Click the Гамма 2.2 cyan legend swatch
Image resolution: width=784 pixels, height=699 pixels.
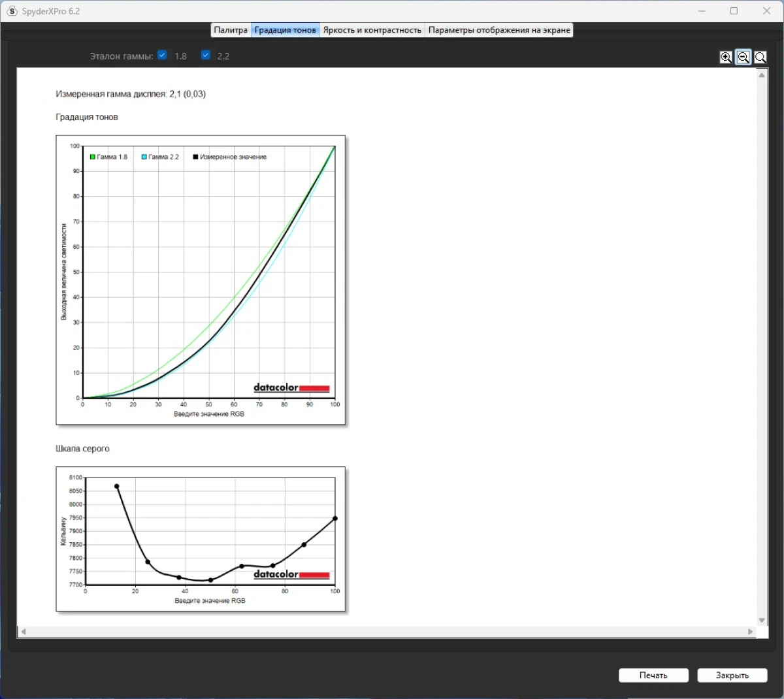144,157
